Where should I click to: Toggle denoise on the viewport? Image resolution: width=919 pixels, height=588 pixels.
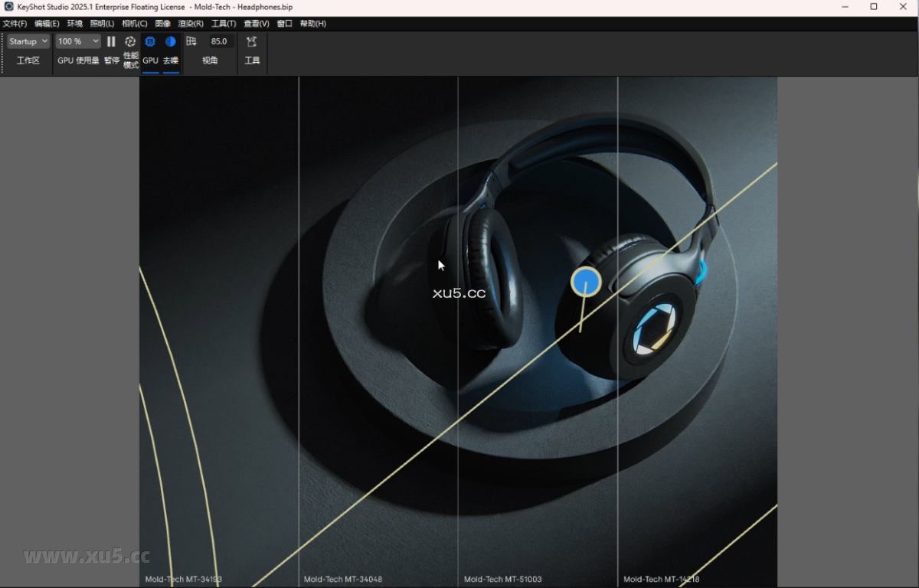pyautogui.click(x=170, y=41)
